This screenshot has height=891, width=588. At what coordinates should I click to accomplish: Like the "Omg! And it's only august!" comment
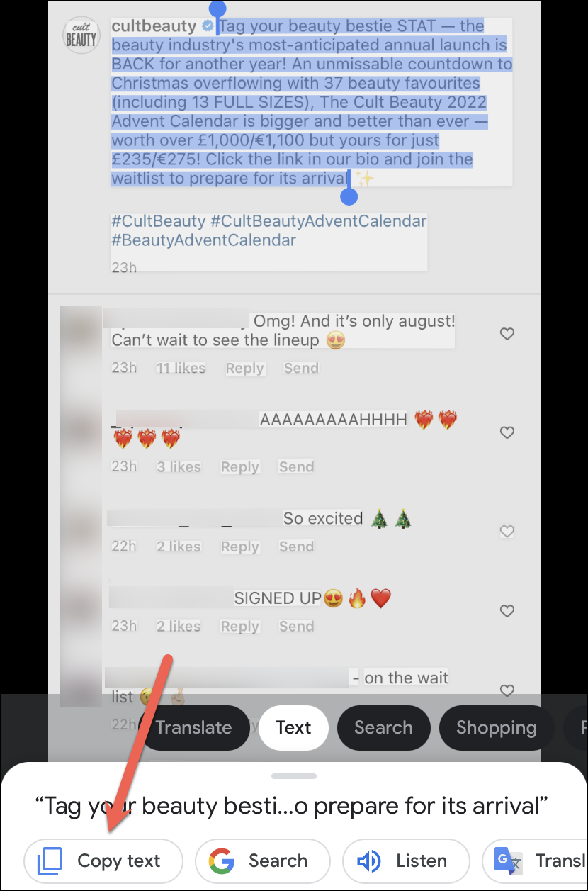[x=507, y=333]
